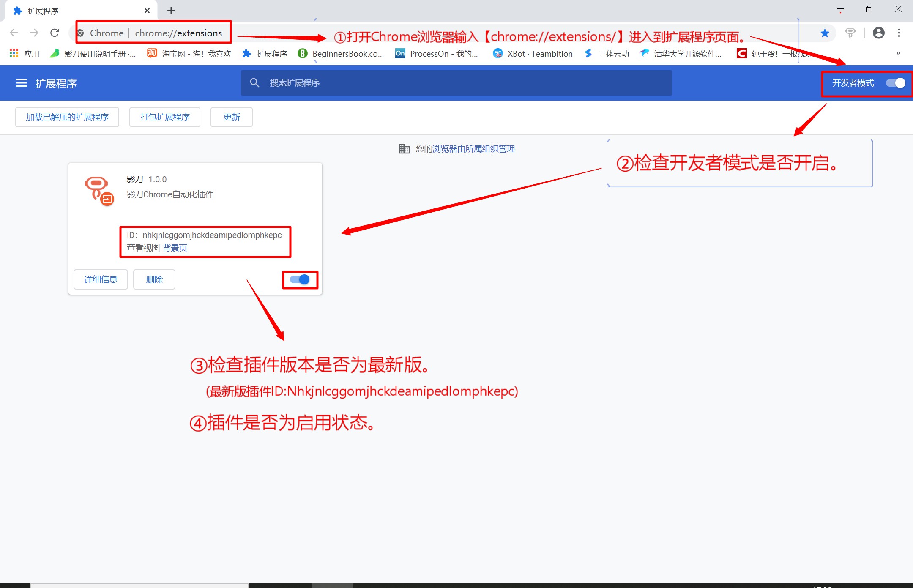Image resolution: width=913 pixels, height=588 pixels.
Task: Click the browser reload icon
Action: point(55,33)
